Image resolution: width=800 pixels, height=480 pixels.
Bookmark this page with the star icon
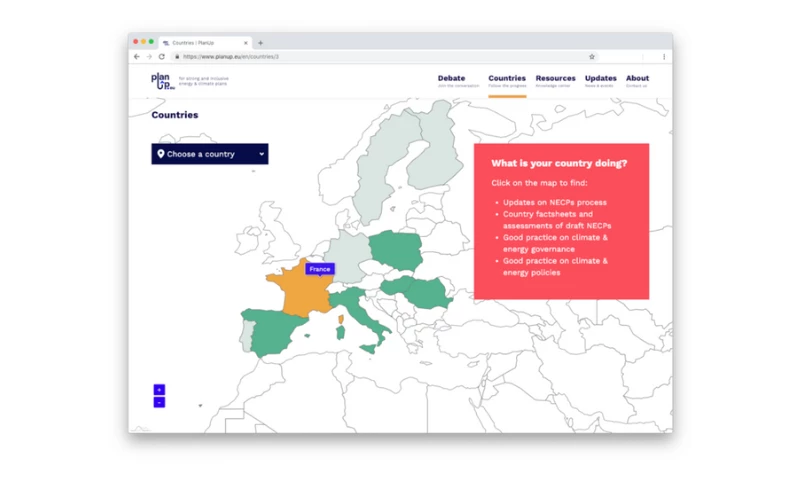(592, 57)
